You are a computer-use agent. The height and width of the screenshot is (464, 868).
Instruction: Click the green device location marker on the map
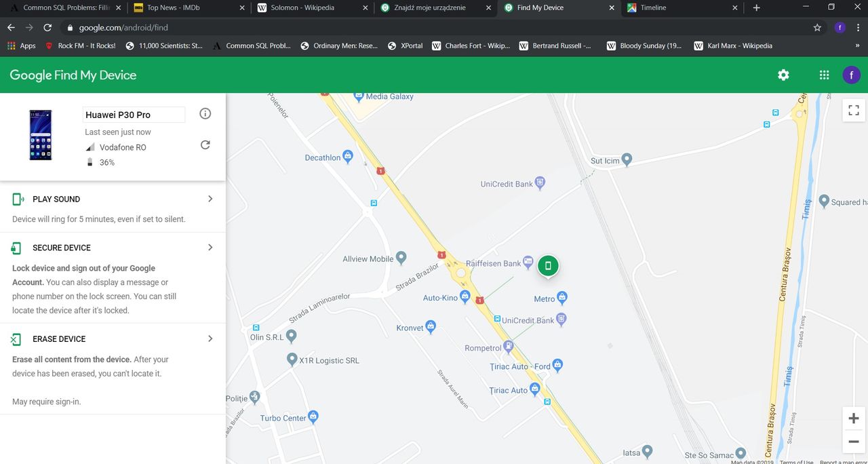point(548,266)
